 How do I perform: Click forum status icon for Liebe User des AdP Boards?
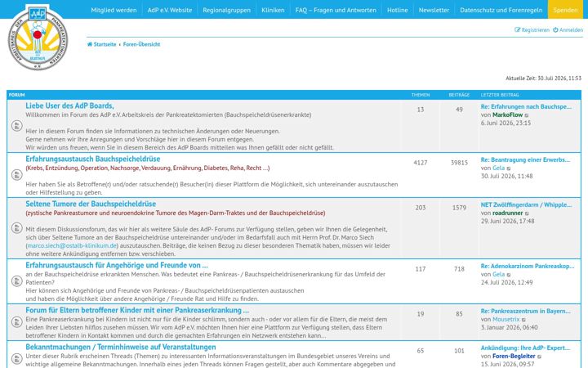coord(16,126)
